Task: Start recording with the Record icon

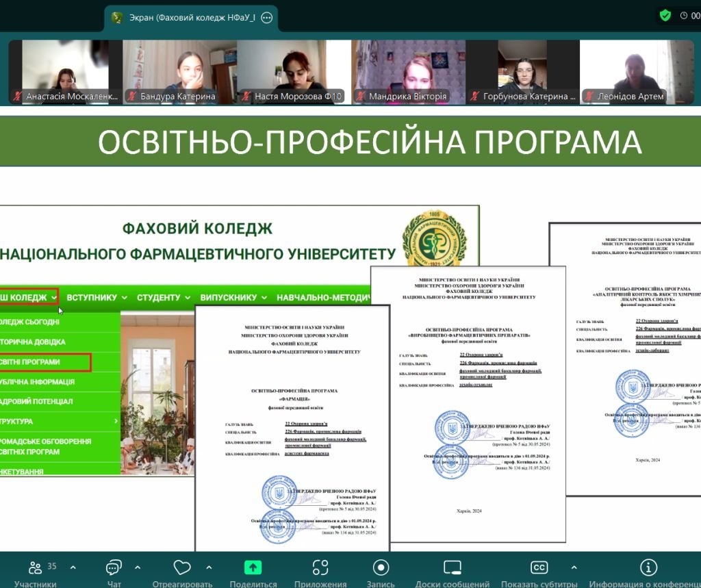Action: coord(381,567)
